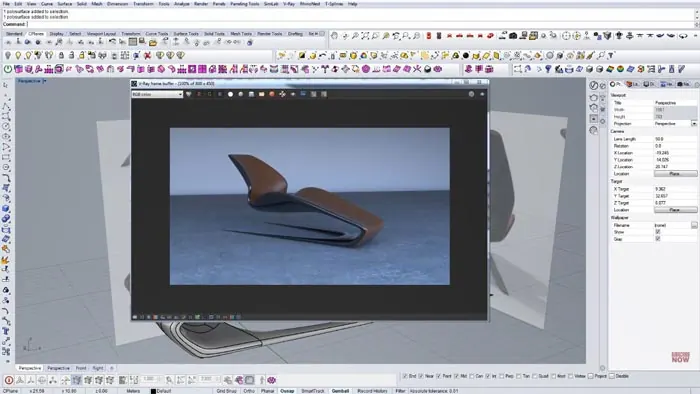Click the red circle icon in bottom toolbar

(x=8, y=380)
